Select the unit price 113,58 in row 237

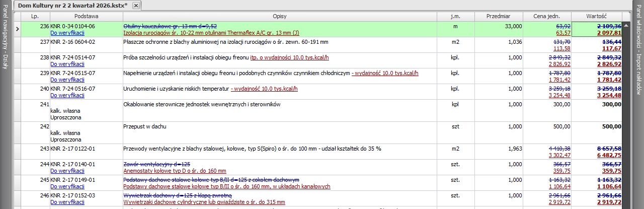pyautogui.click(x=561, y=48)
